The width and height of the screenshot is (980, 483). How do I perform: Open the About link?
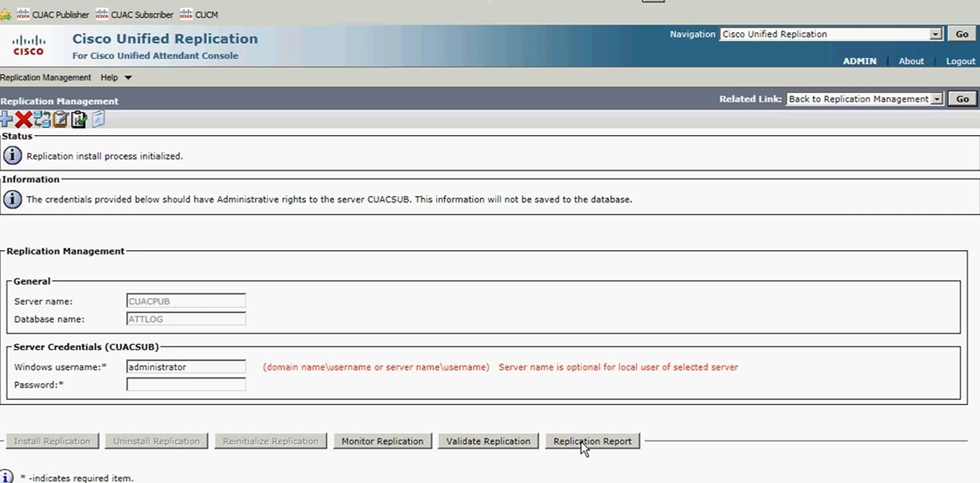coord(911,61)
